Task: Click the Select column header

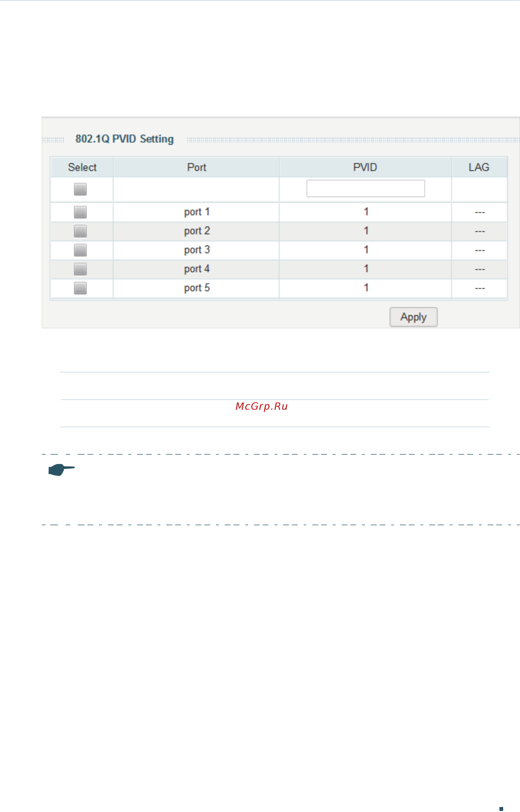Action: 82,167
